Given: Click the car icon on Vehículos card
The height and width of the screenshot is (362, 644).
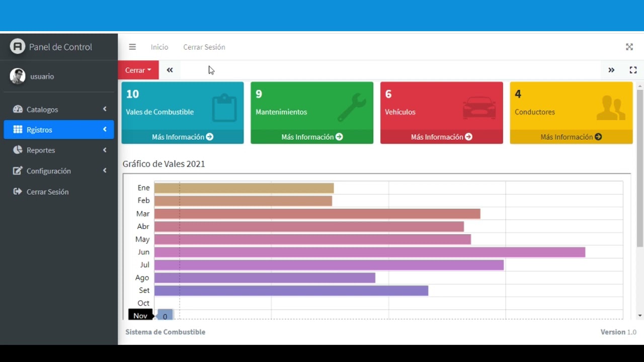Looking at the screenshot, I should pos(479,108).
